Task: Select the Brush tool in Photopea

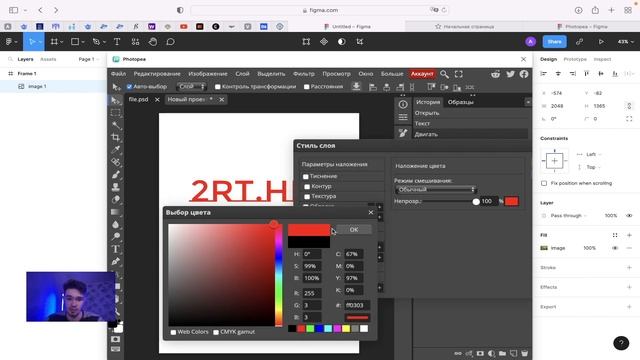Action: (116, 174)
